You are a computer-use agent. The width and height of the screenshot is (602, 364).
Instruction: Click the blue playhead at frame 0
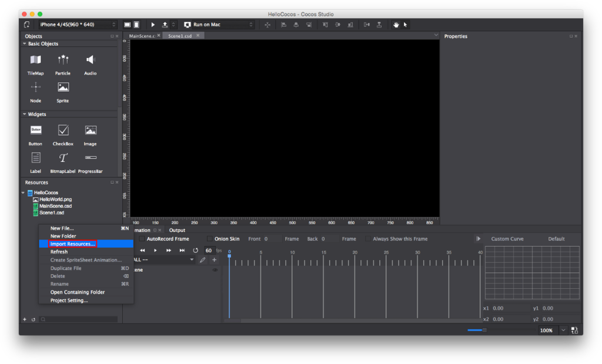(x=229, y=255)
